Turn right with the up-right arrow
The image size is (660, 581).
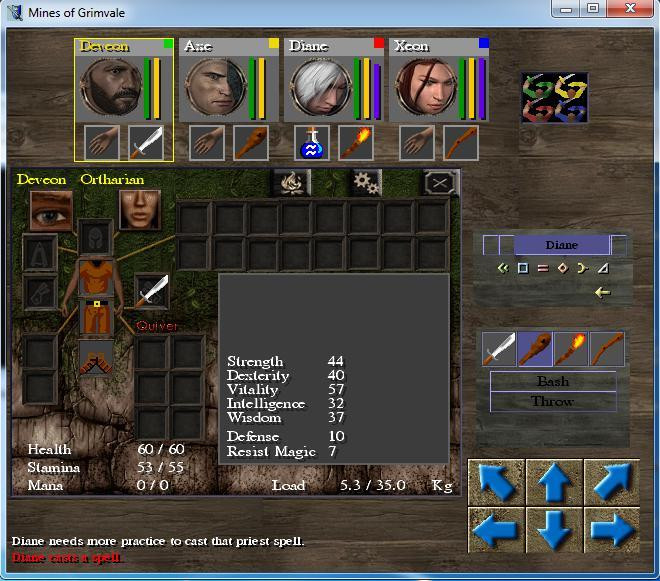612,482
